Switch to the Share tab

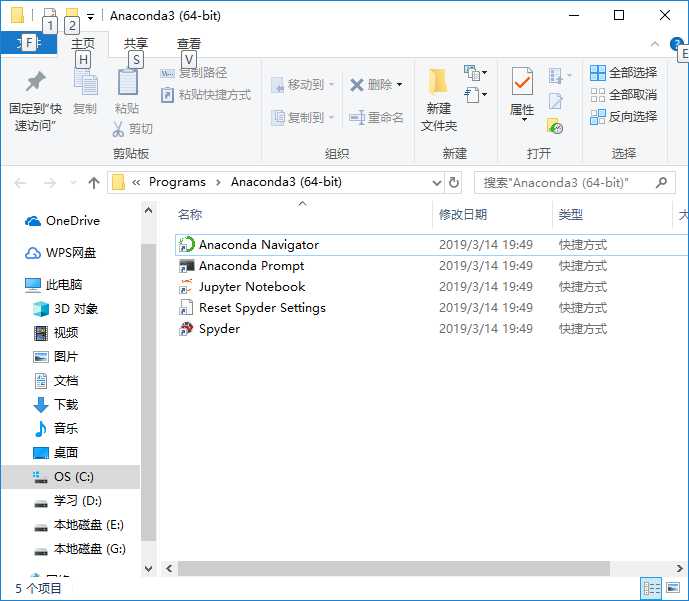[x=136, y=43]
